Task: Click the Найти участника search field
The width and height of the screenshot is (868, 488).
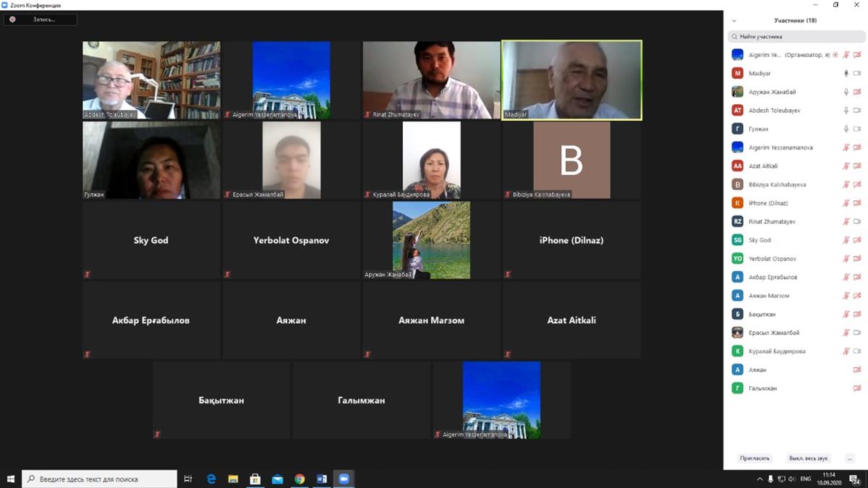Action: click(794, 36)
